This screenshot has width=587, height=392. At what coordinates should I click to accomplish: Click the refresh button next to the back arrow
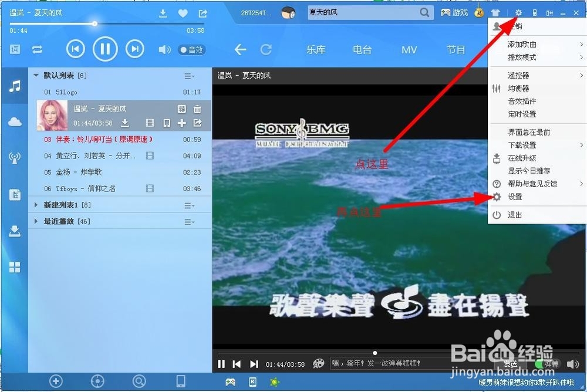tap(266, 50)
